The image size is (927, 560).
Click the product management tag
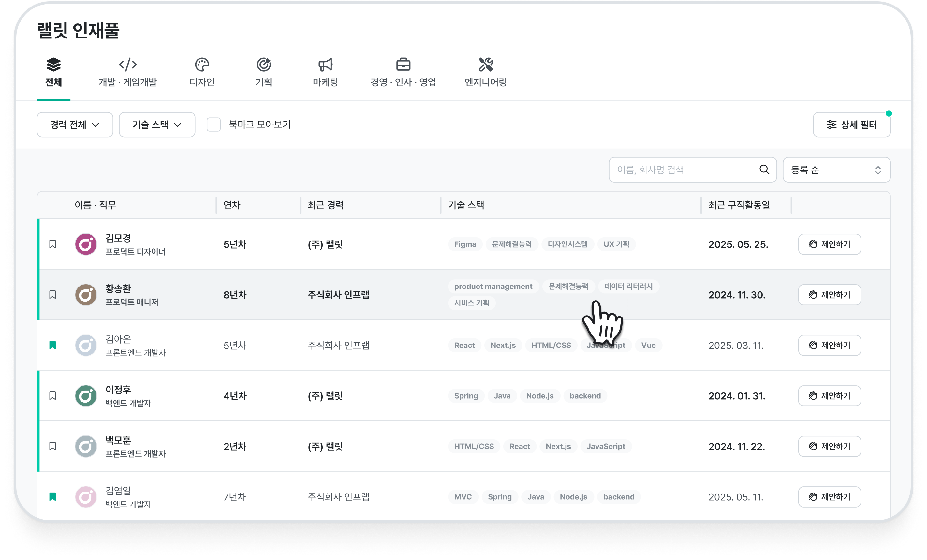(493, 287)
